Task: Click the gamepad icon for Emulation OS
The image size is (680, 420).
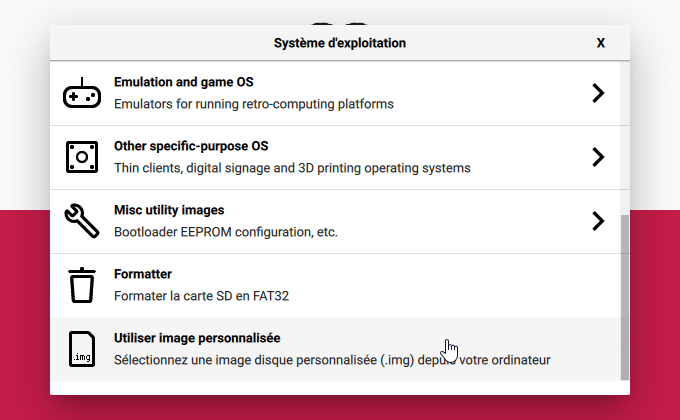Action: pyautogui.click(x=82, y=93)
